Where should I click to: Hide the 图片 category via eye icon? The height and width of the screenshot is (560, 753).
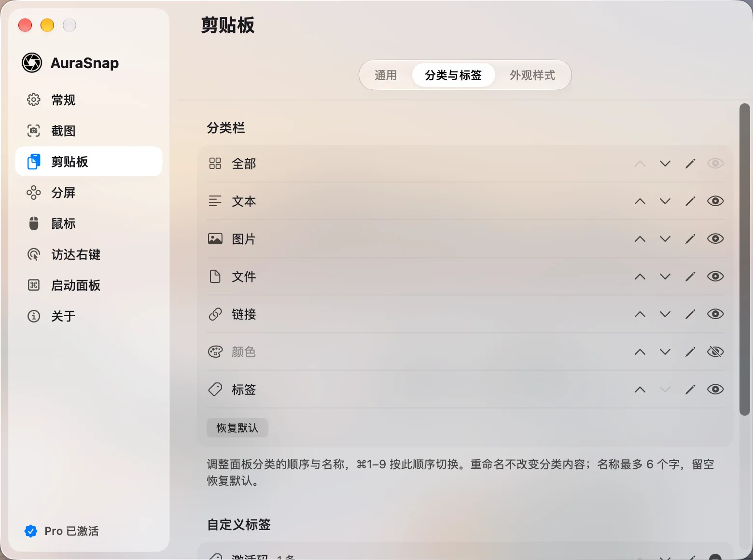[x=715, y=238]
